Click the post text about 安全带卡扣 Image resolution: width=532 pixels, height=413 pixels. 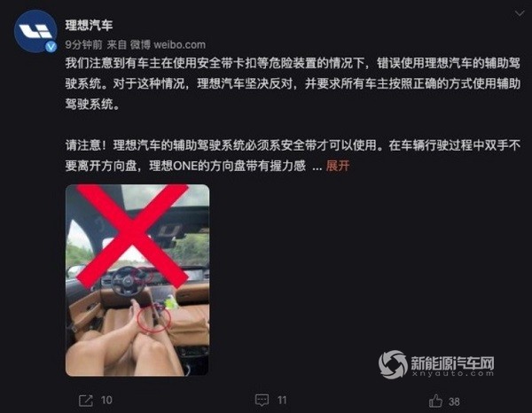(x=293, y=83)
